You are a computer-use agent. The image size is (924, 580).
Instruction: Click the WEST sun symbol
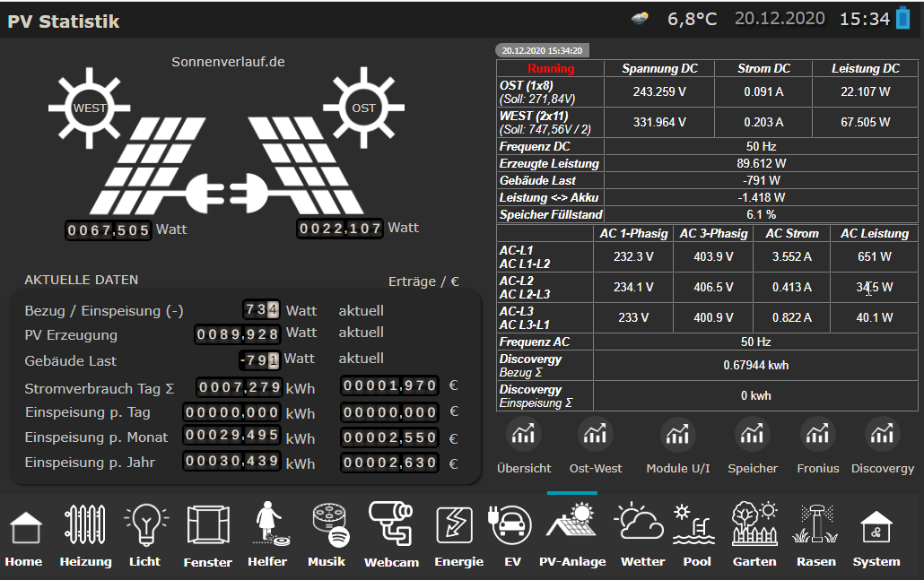coord(90,108)
